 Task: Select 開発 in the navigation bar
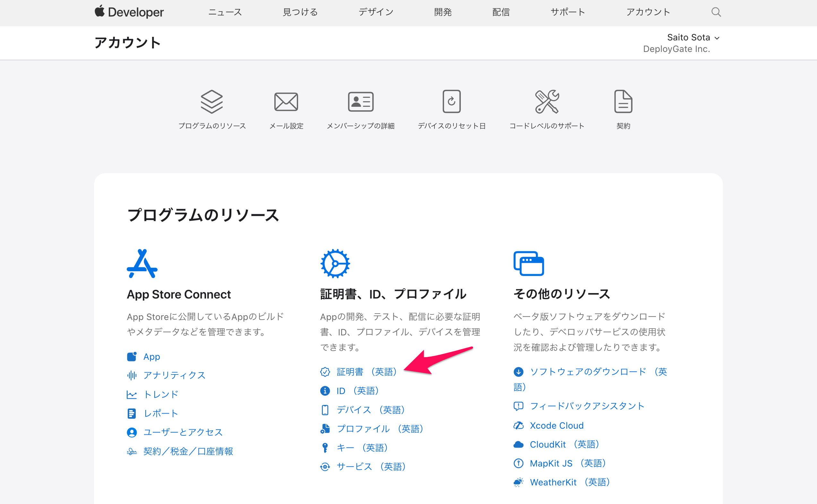pyautogui.click(x=443, y=12)
